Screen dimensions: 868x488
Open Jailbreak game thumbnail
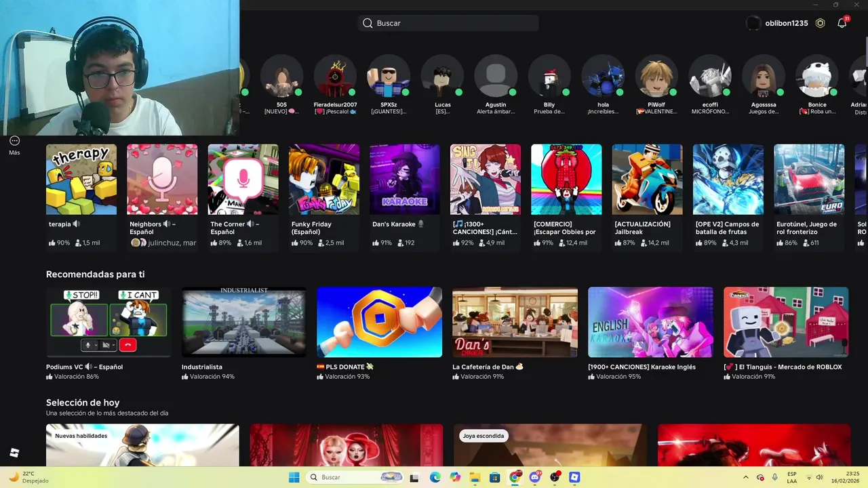[x=648, y=180]
